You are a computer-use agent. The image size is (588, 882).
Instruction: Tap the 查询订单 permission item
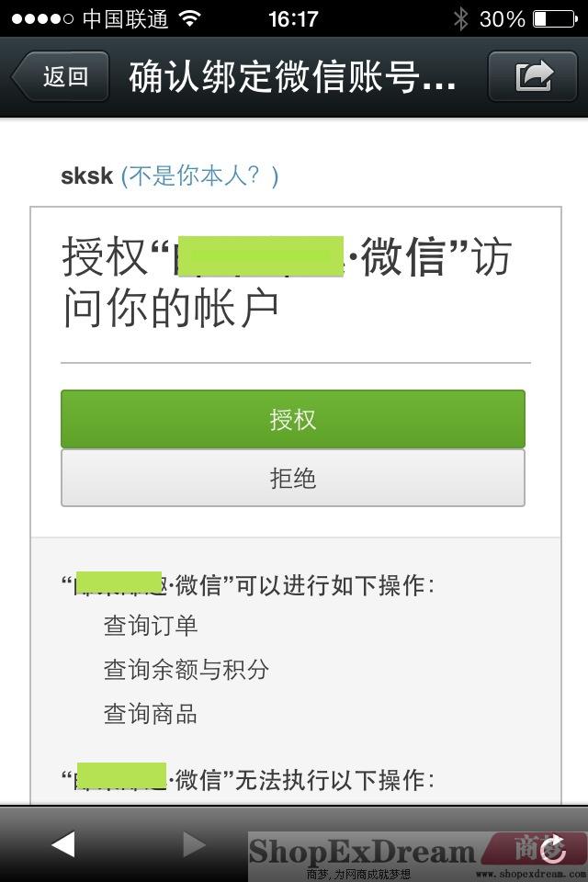(x=151, y=626)
